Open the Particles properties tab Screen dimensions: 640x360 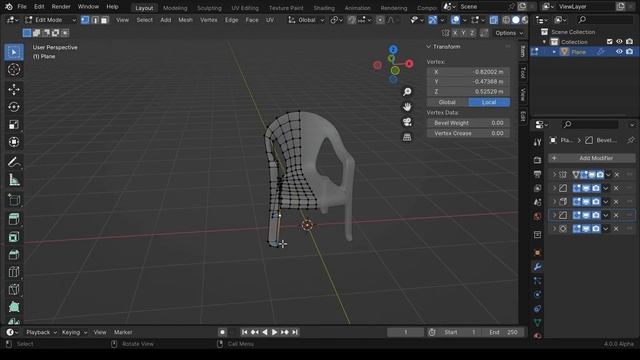pos(537,281)
